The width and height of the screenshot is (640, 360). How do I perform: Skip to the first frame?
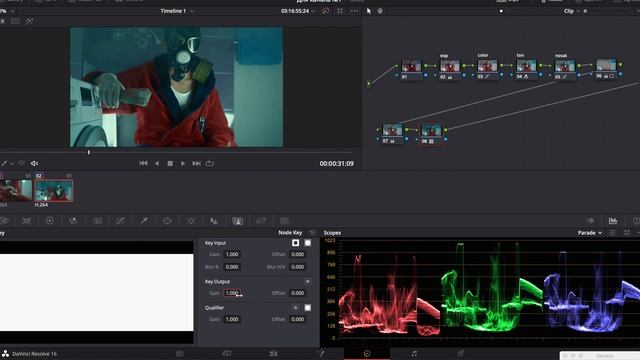(x=143, y=163)
